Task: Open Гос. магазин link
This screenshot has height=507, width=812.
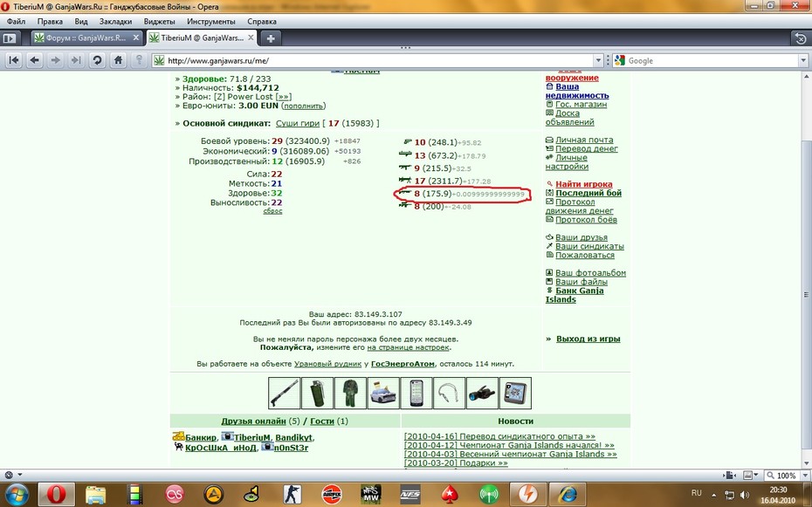Action: tap(581, 105)
